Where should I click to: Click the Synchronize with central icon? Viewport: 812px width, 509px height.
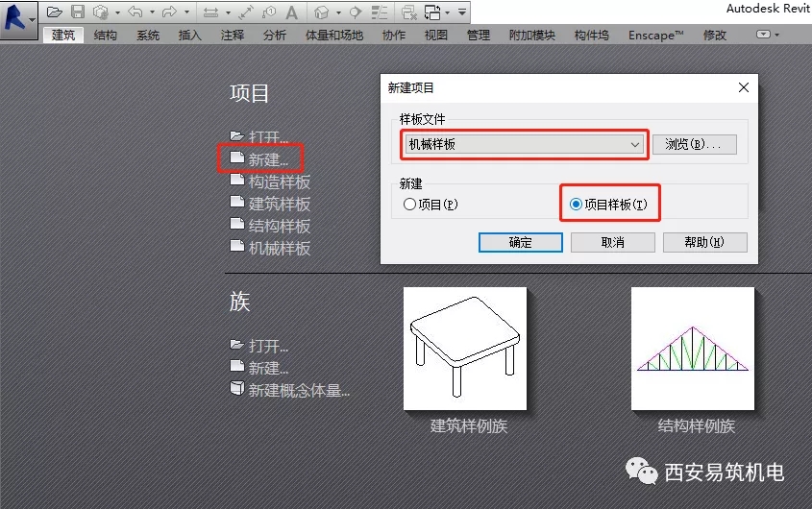(101, 12)
